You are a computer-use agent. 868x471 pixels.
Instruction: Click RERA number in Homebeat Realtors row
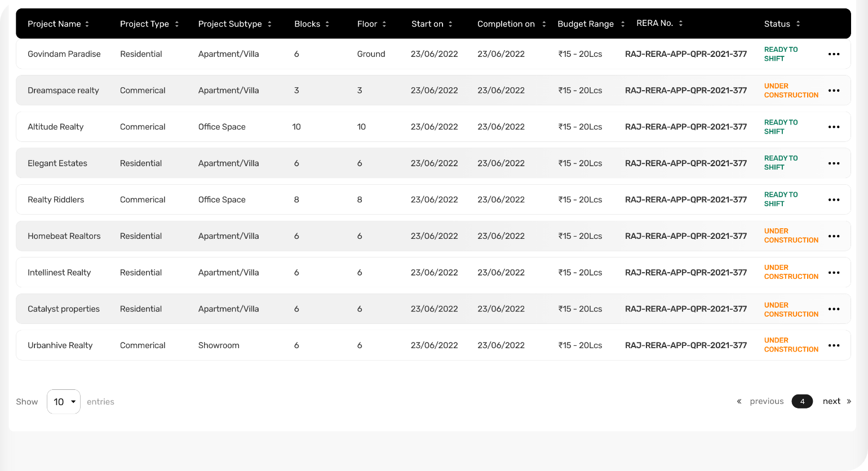686,236
